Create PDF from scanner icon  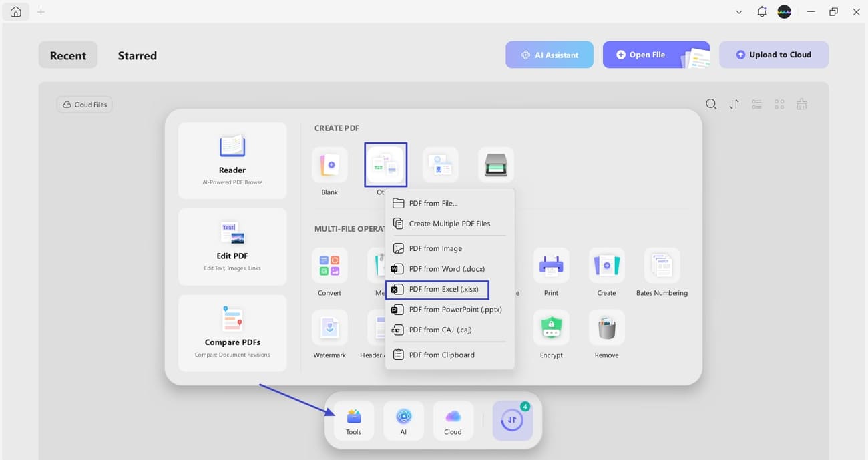pyautogui.click(x=496, y=165)
